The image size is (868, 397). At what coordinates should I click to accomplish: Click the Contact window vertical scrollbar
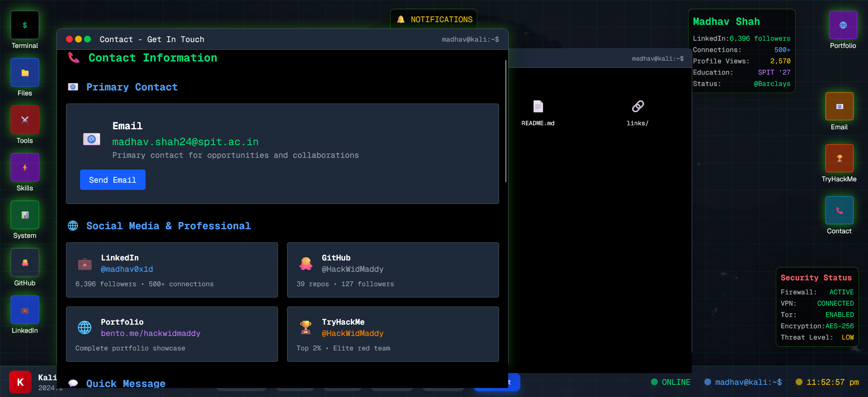pos(506,121)
